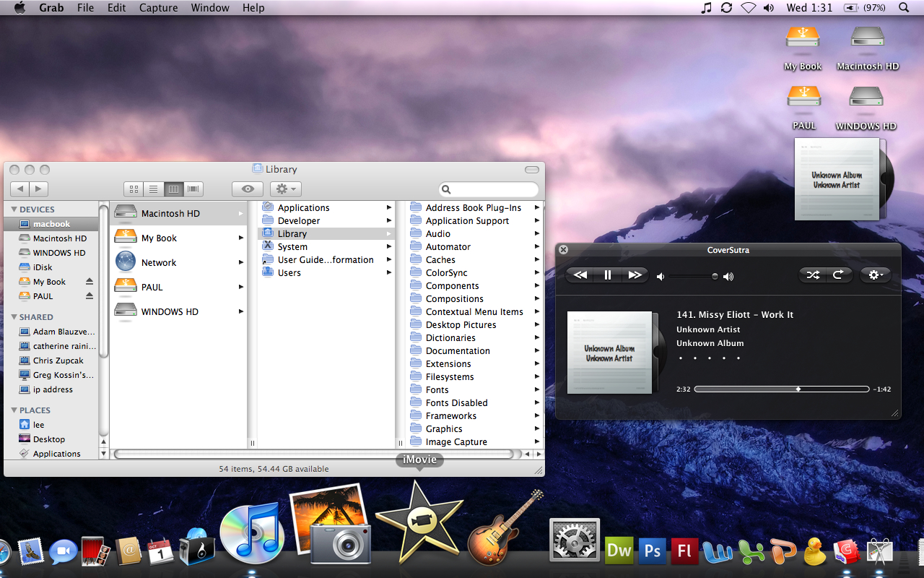The image size is (924, 578).
Task: Eject PAUL in Finder sidebar
Action: tap(90, 296)
